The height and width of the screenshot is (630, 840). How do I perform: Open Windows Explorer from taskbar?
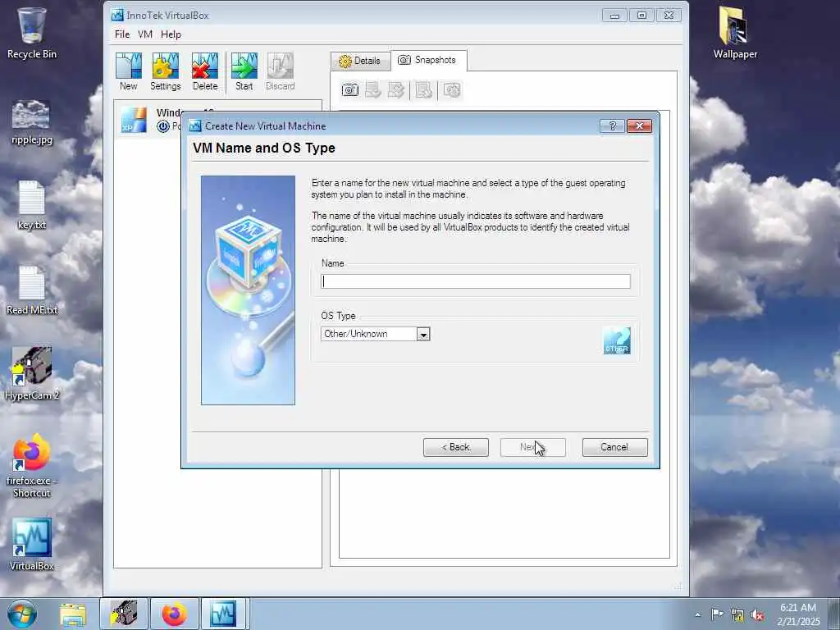pyautogui.click(x=73, y=614)
